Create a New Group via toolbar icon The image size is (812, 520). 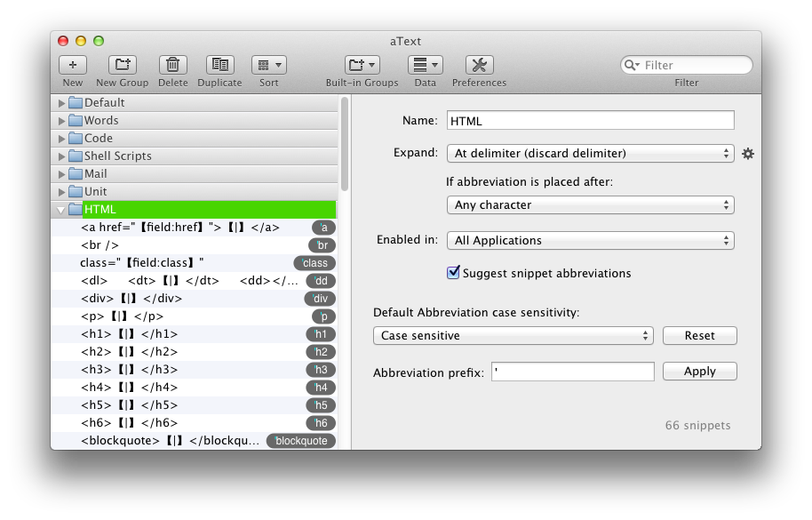click(123, 65)
